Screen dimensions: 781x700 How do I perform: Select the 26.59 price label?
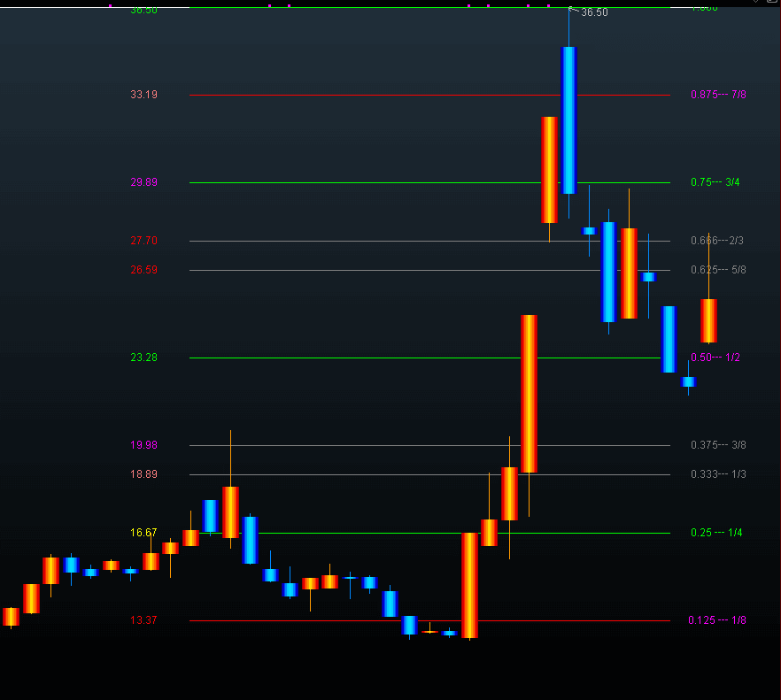143,270
